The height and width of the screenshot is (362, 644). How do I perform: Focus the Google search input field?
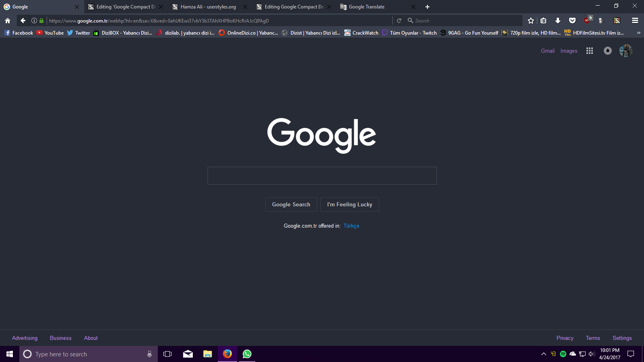coord(322,176)
